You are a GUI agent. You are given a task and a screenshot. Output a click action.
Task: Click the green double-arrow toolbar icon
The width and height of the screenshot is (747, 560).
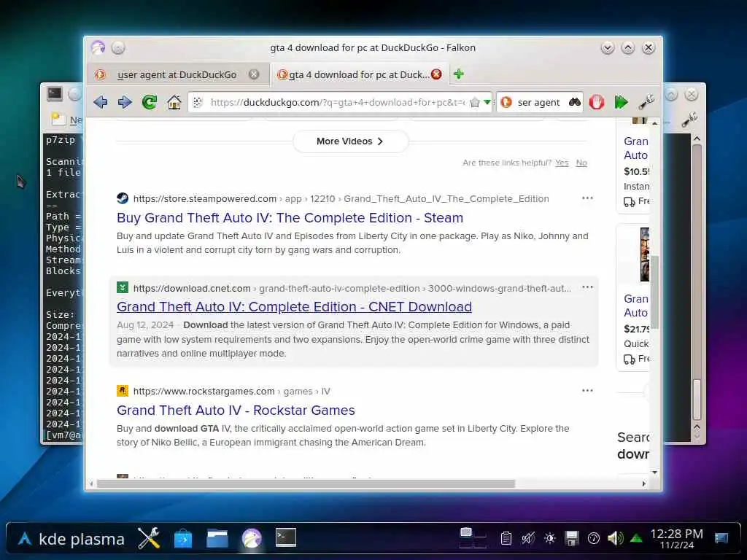click(x=622, y=102)
